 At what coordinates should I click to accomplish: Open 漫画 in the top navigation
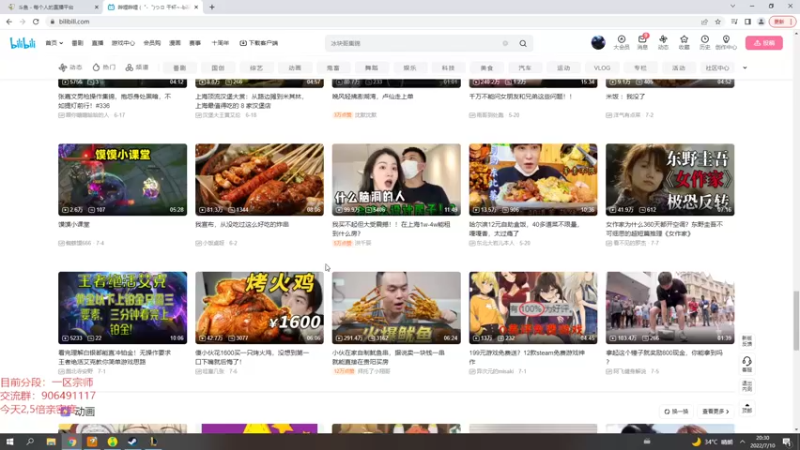[x=175, y=43]
